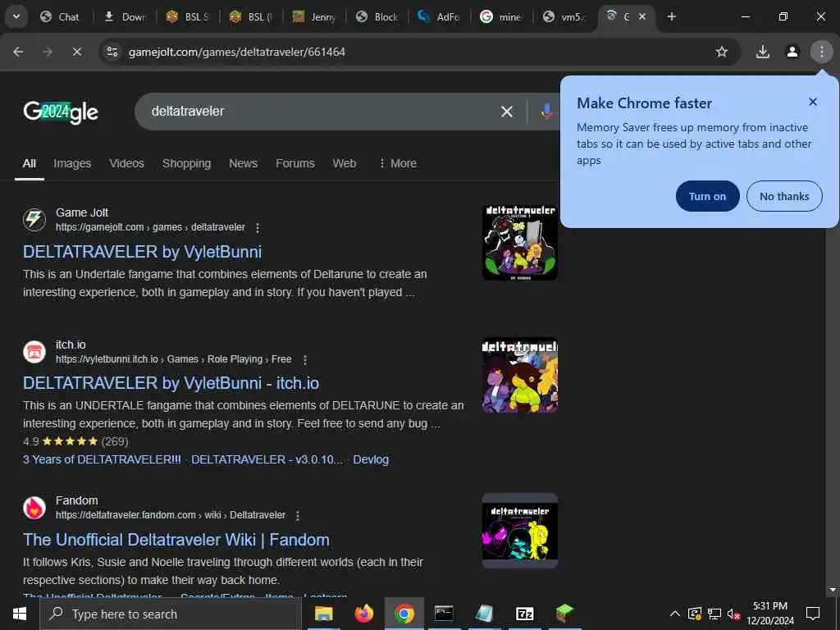The width and height of the screenshot is (840, 630).
Task: Open options for the Fandom result
Action: point(298,515)
